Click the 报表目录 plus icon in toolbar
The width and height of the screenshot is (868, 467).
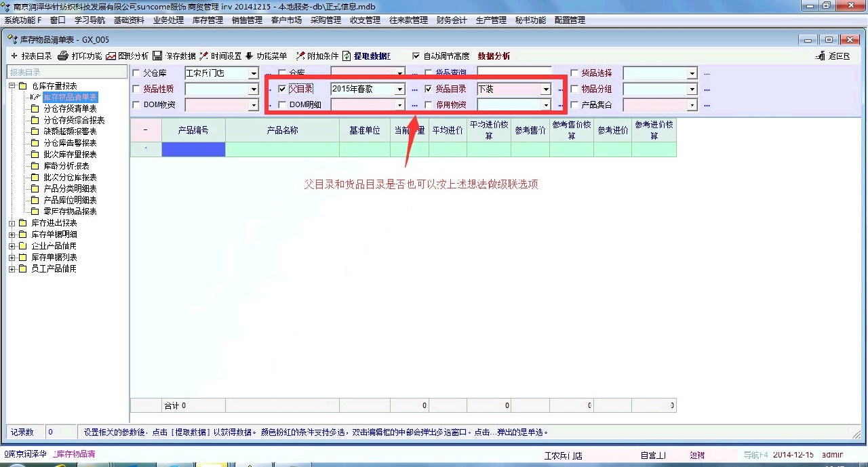pos(14,56)
